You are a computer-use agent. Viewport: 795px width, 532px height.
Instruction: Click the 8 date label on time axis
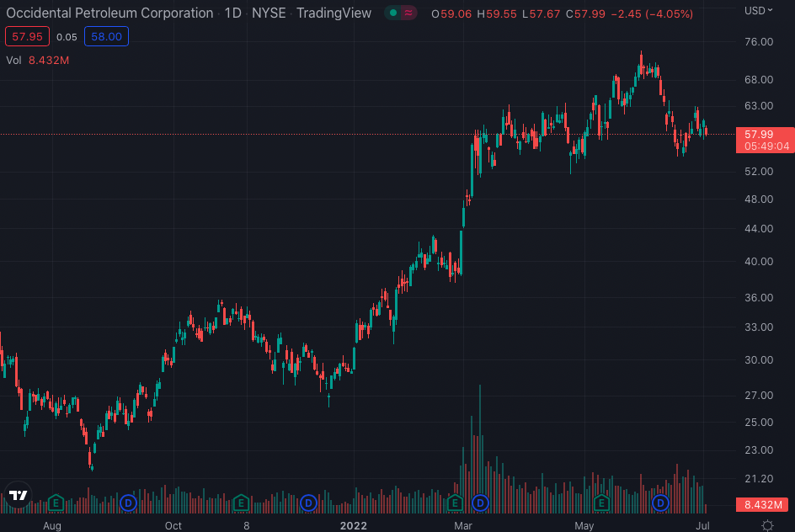tap(247, 526)
